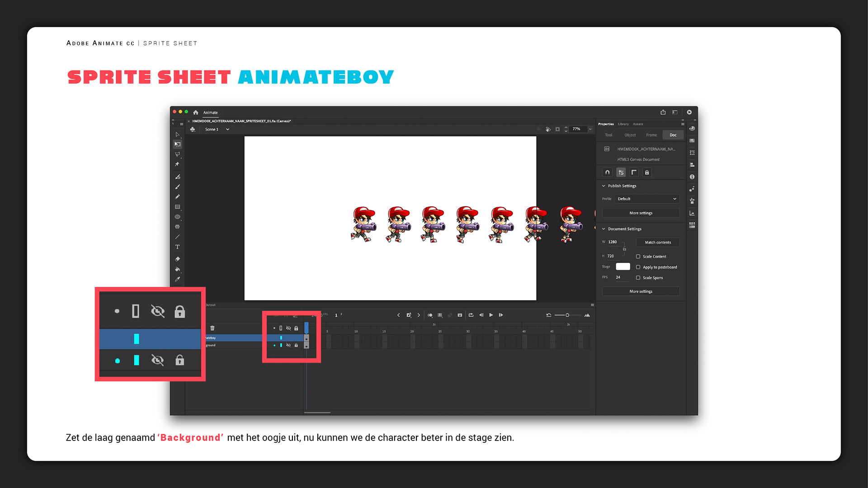Open the Scene 1 dropdown
Image resolution: width=868 pixels, height=488 pixels.
[x=227, y=129]
